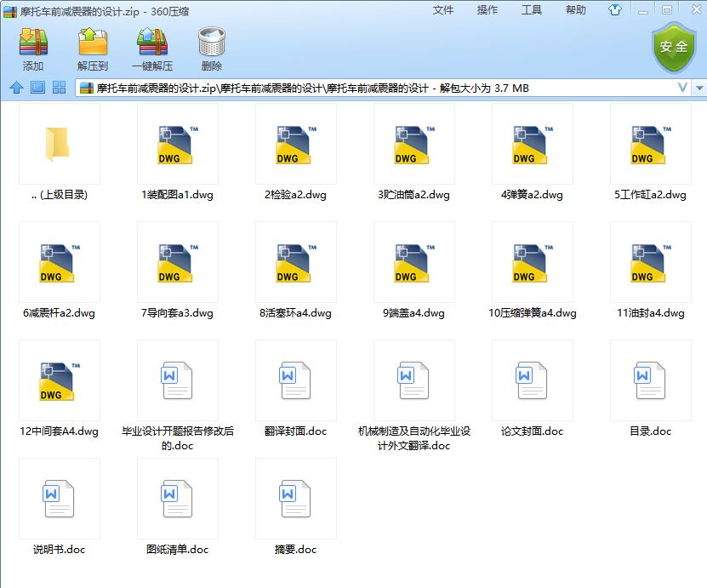The height and width of the screenshot is (588, 707).
Task: Switch to the single-pane list view
Action: click(37, 88)
